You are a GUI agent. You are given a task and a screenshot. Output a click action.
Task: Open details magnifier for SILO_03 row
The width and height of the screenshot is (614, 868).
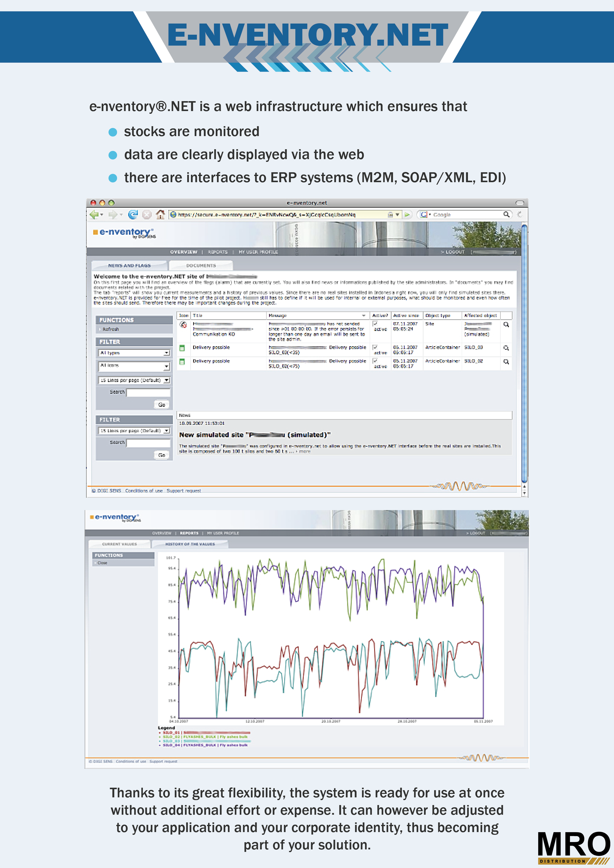(506, 348)
